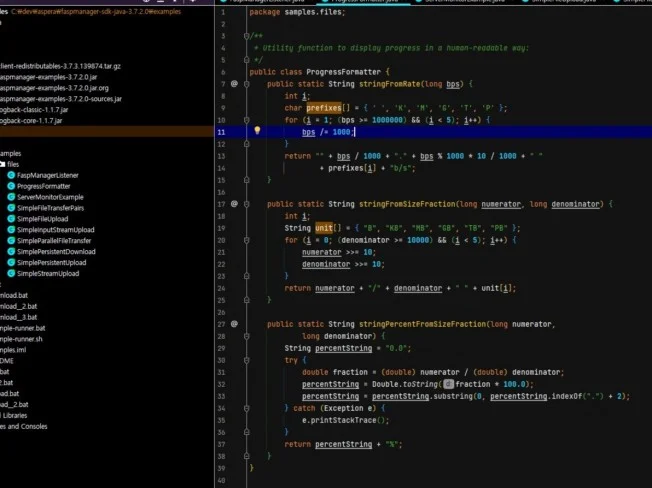Image resolution: width=652 pixels, height=488 pixels.
Task: Collapse the javadoc comment fold at line 3
Action: [x=246, y=37]
